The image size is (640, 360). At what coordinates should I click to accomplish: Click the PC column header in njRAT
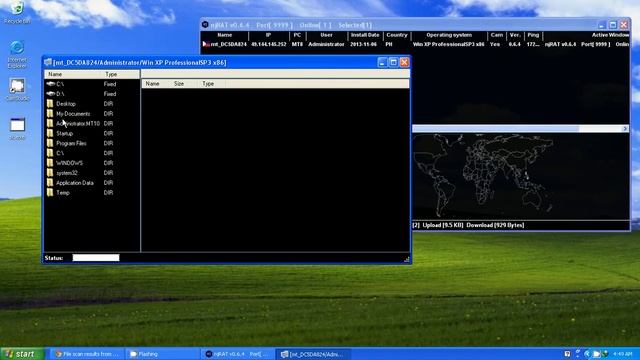pos(297,35)
